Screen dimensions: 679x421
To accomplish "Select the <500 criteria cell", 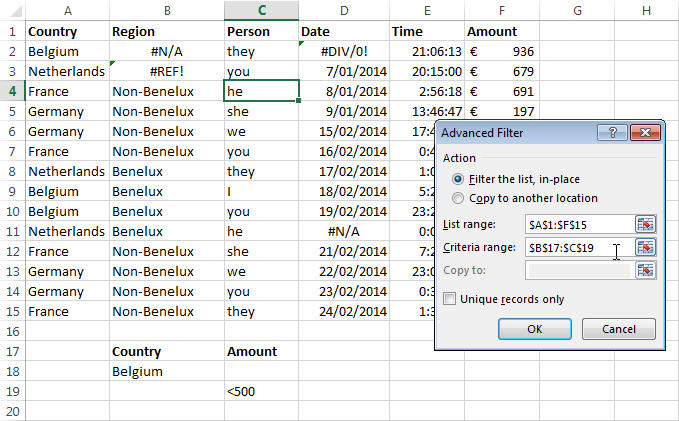I will coord(262,391).
